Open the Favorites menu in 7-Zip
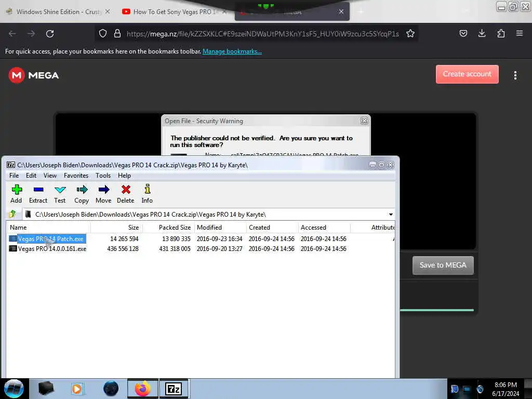 click(76, 176)
